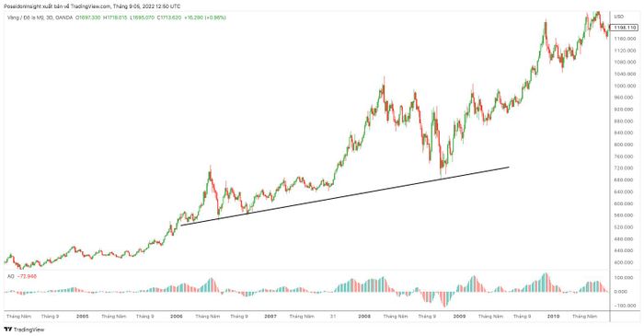Click the 2005 year label on the time axis
The image size is (644, 336).
pyautogui.click(x=83, y=317)
